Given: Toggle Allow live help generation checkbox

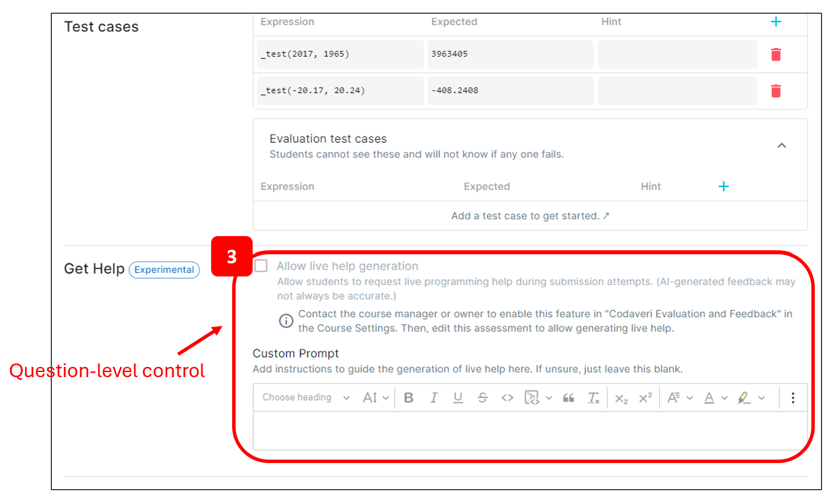Looking at the screenshot, I should pos(261,266).
